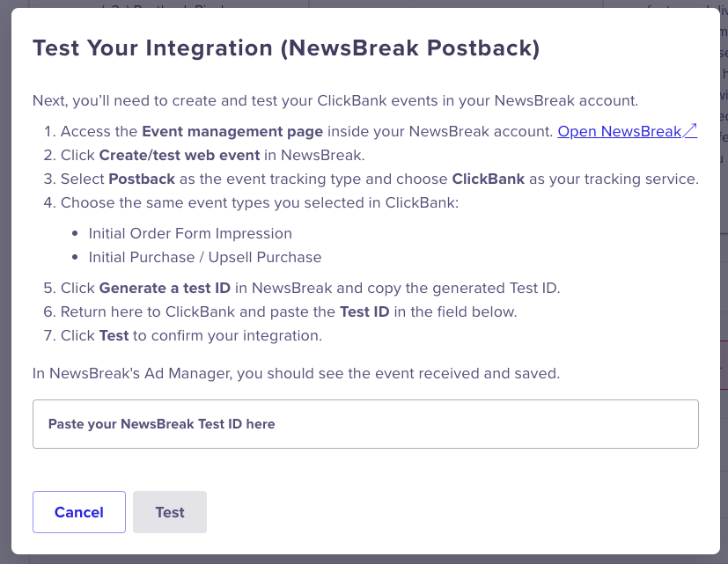Click the Ad Manager confirmation sentence
This screenshot has width=728, height=564.
296,373
